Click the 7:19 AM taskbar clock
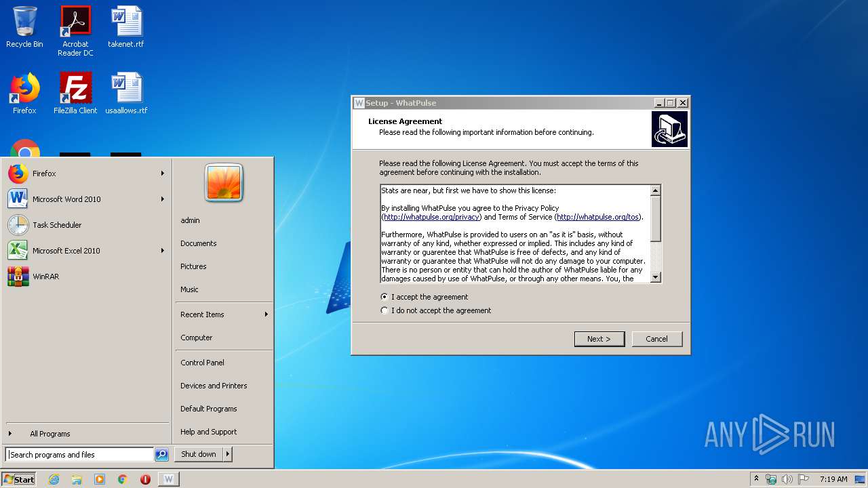The image size is (868, 488). pyautogui.click(x=833, y=479)
